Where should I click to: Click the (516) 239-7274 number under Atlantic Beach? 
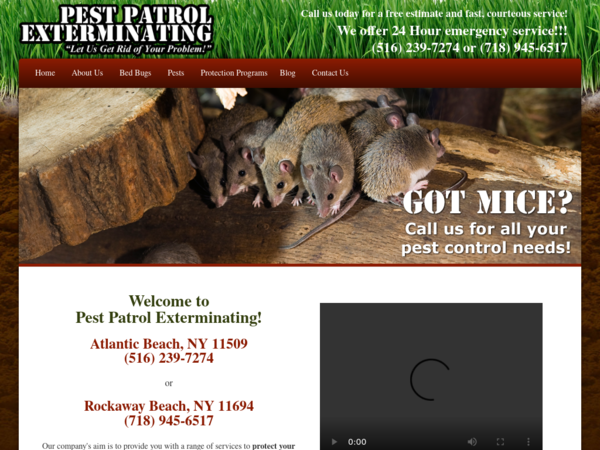pos(169,358)
